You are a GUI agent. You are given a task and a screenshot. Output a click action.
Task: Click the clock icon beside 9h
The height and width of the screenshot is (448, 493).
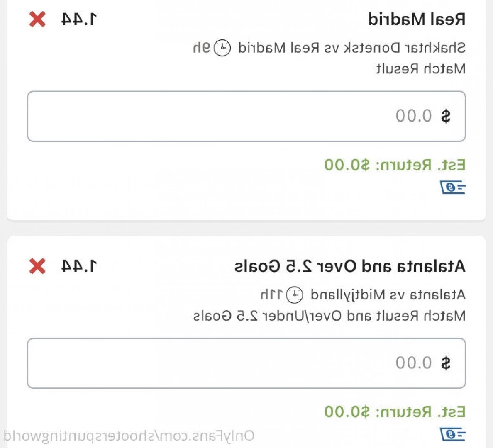(x=222, y=48)
